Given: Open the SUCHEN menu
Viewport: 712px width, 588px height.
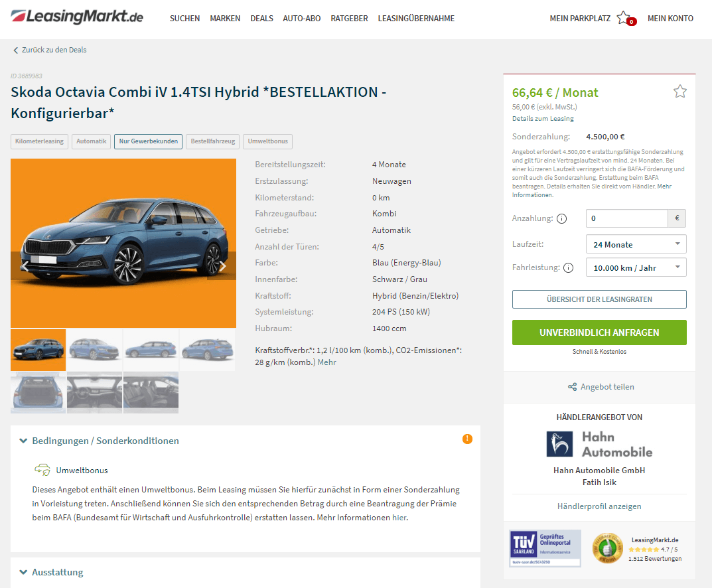Looking at the screenshot, I should coord(185,19).
